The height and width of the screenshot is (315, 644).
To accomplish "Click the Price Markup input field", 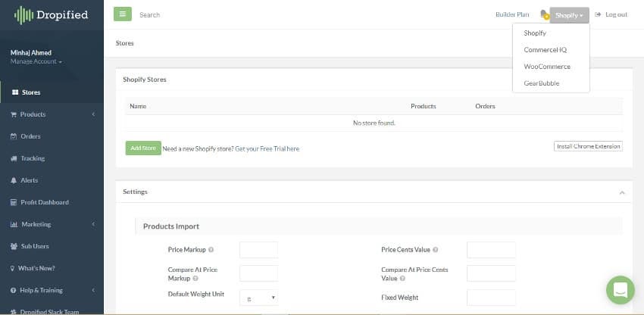I will point(258,250).
